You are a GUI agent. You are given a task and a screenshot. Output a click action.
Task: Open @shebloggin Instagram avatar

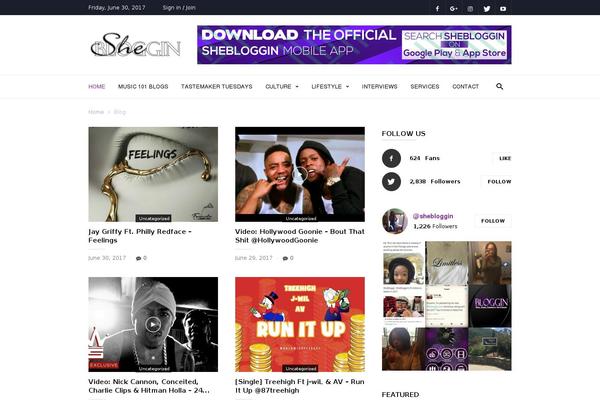tap(395, 221)
